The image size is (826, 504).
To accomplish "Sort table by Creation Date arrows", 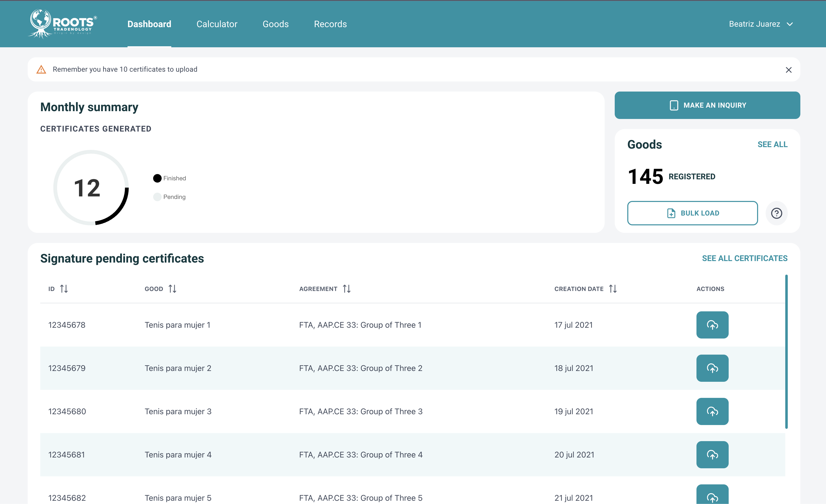I will point(613,288).
